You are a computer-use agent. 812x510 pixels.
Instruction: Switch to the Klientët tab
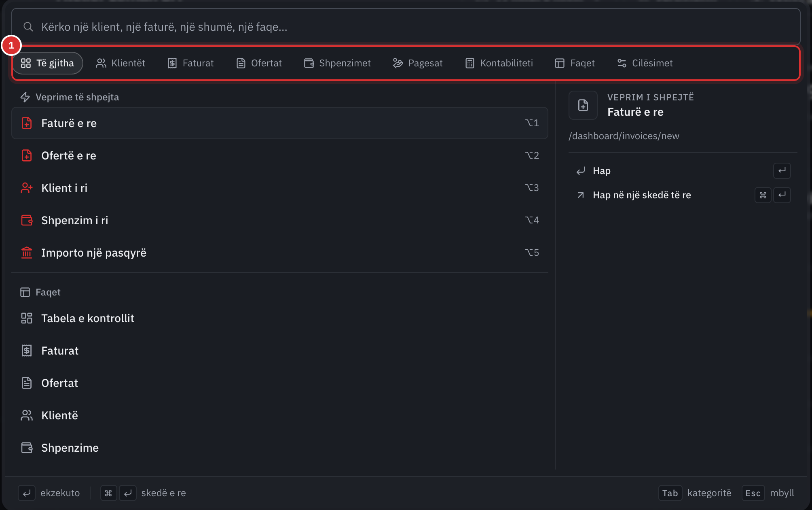point(121,63)
